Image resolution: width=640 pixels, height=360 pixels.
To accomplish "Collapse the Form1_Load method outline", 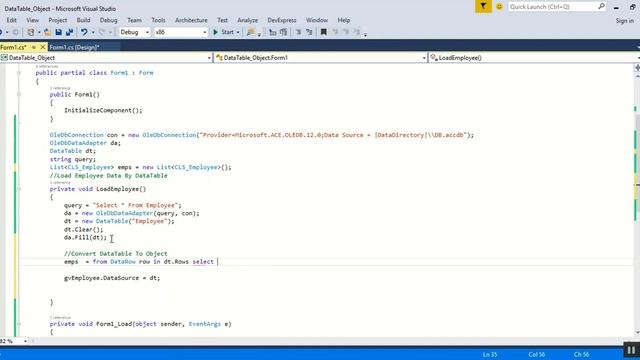I will [x=19, y=324].
